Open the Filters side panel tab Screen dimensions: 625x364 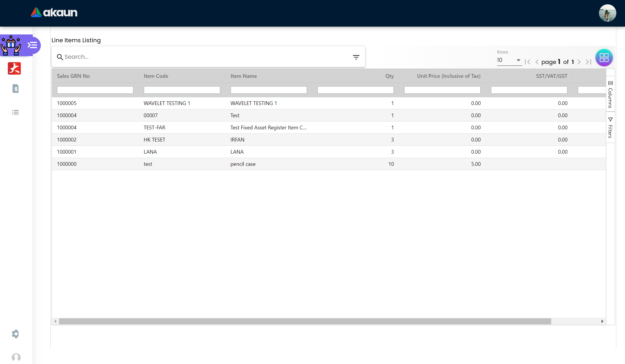[x=610, y=128]
